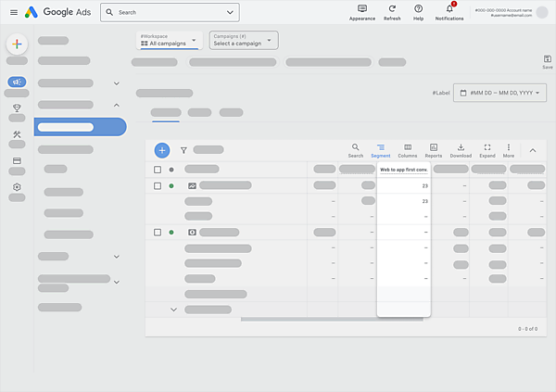Click the Create new plus button
Screen dimensions: 556x392
tap(17, 44)
